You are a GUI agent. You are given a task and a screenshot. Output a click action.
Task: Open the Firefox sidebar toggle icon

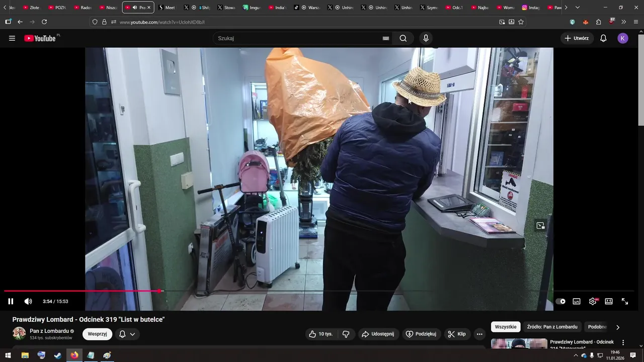8,22
